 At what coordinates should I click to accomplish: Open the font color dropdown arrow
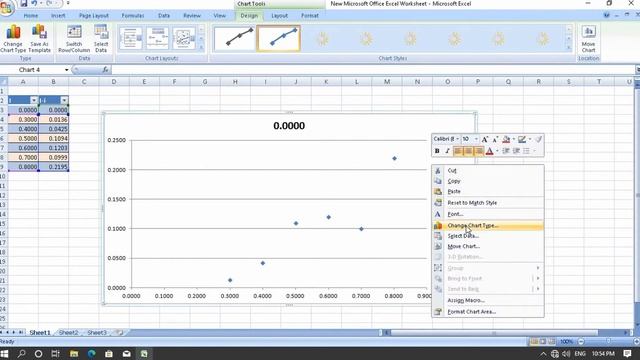click(497, 151)
